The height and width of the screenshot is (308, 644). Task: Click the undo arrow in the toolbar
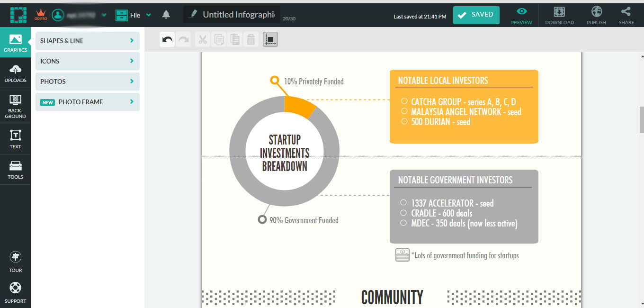167,40
